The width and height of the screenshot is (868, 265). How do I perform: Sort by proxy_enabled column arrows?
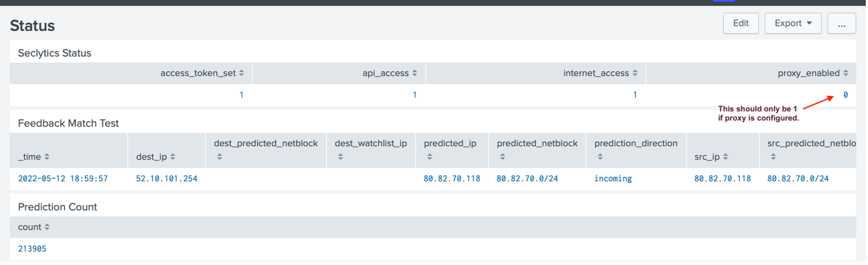click(x=845, y=73)
